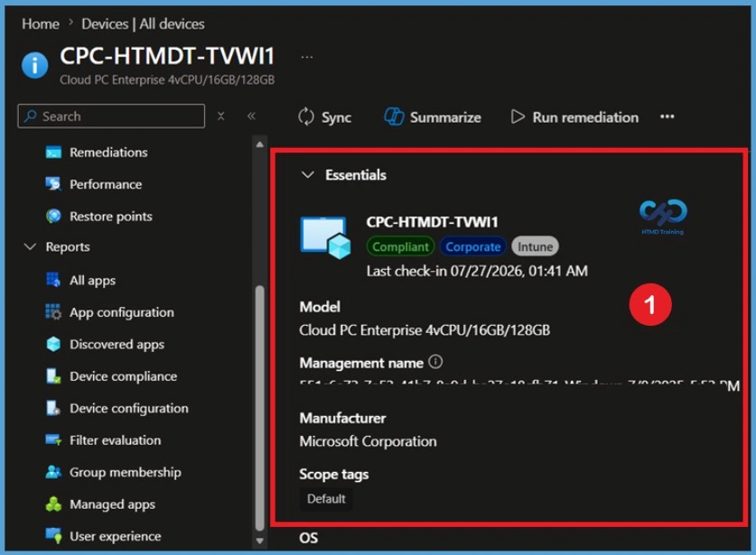
Task: Click the Run remediation button label
Action: 585,117
